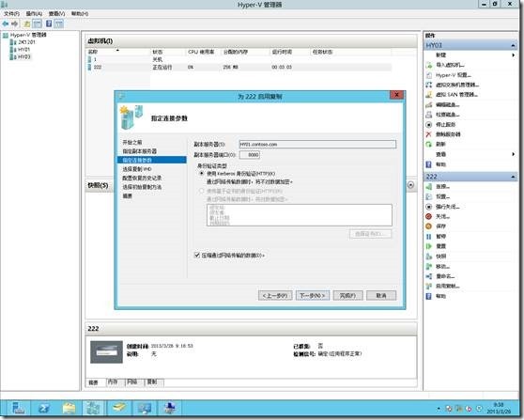Edit the 副本服务器 field with HY01.contoso.com
Screen dimensions: 524x420
coord(317,144)
